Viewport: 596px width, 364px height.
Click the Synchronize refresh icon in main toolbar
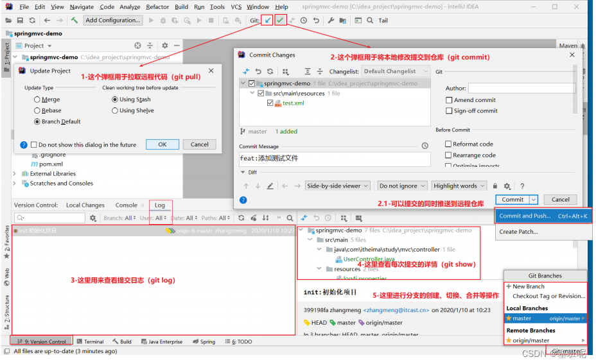(32, 21)
